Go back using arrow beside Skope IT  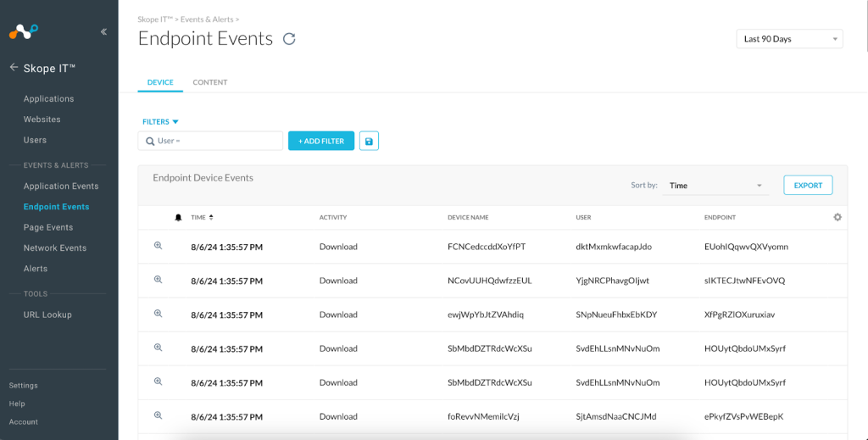point(14,68)
